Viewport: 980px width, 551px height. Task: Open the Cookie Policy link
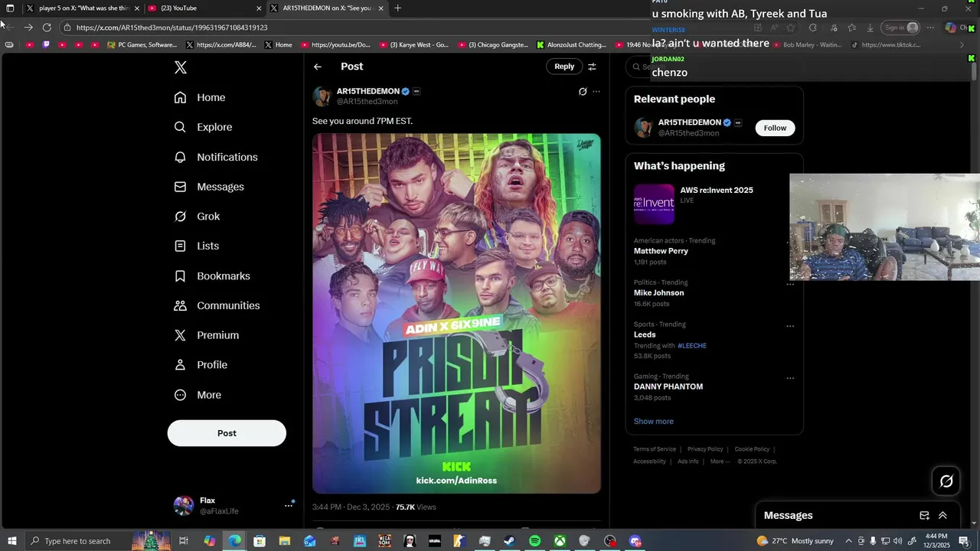coord(752,449)
